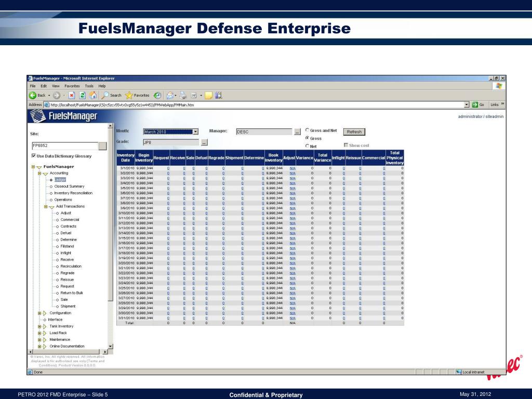Open the Mail envelope toolbar icon

[x=170, y=96]
